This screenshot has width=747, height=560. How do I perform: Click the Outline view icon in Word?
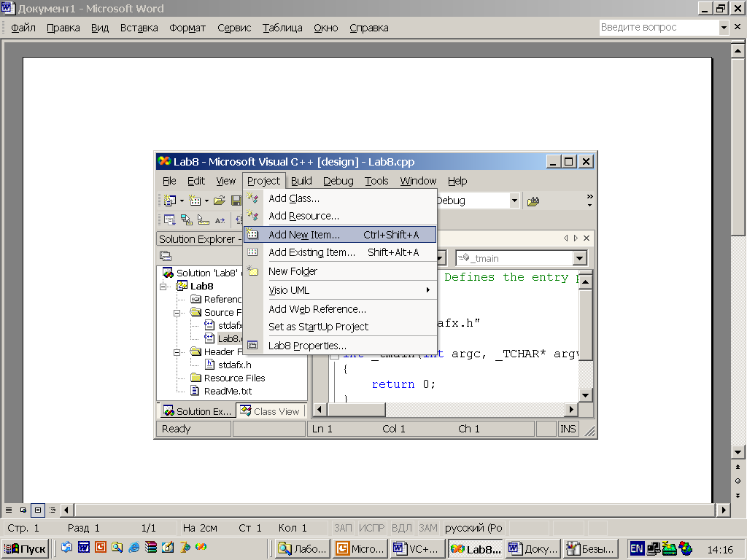point(53,510)
